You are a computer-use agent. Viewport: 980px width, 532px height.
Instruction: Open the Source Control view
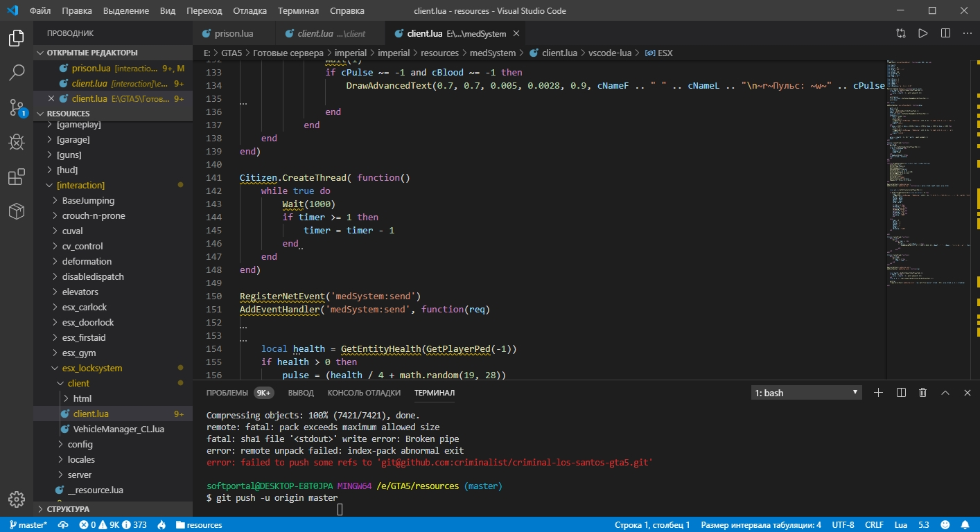click(x=17, y=107)
